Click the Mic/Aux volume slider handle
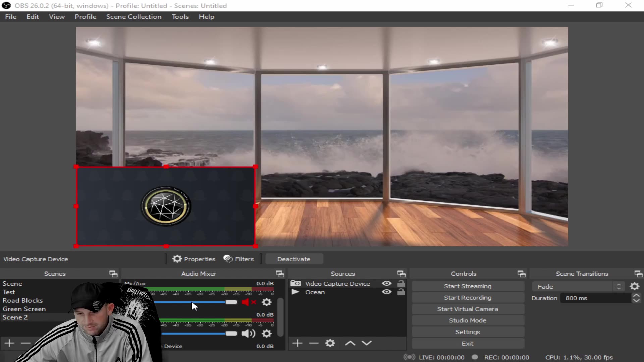Screen dimensions: 644x362 click(231, 302)
